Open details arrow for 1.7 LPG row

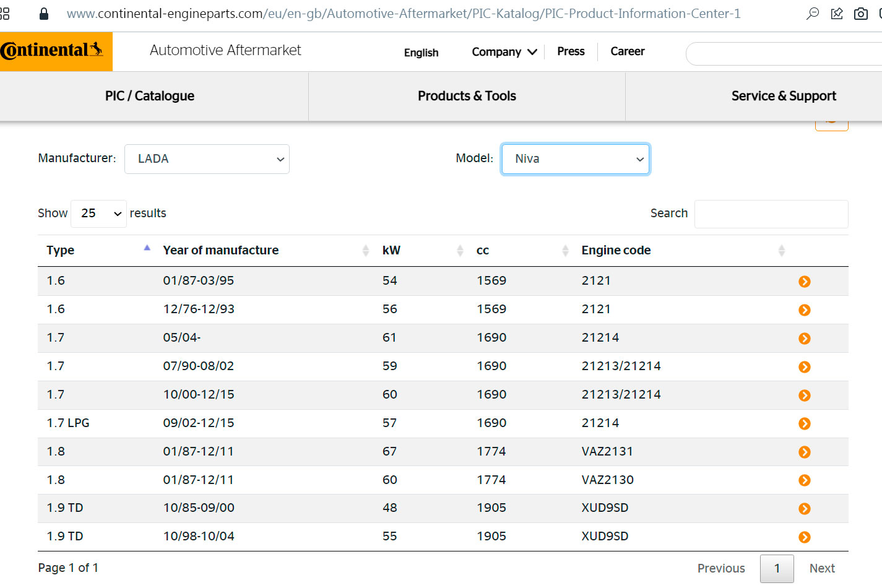coord(804,424)
